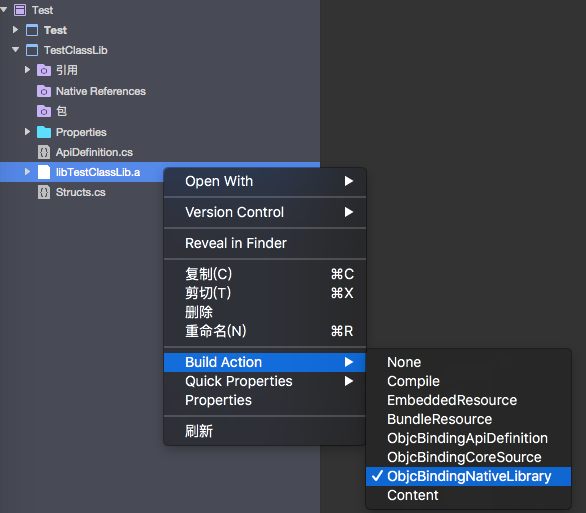Select Reveal in Finder
Viewport: 586px width, 513px height.
[x=265, y=243]
